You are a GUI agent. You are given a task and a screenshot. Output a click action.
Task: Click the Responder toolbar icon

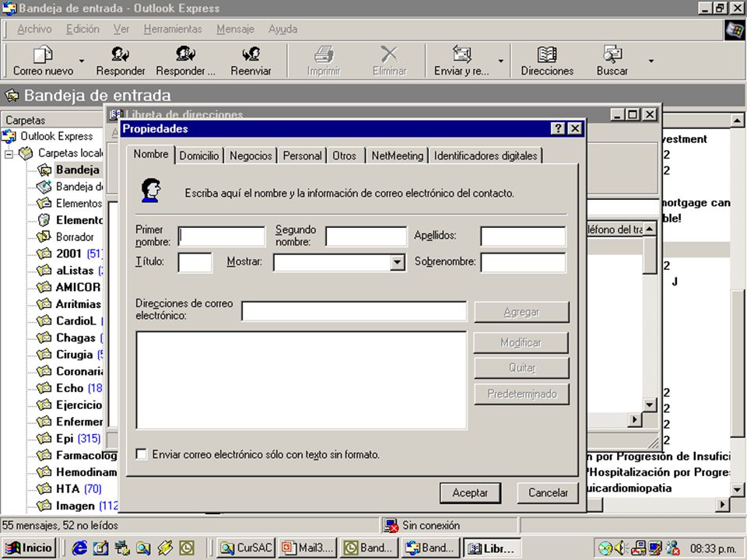tap(120, 54)
